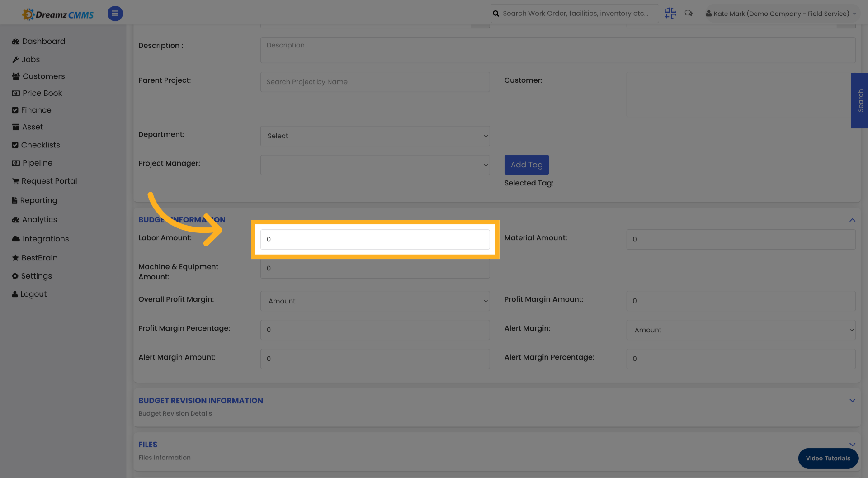Open the Search side panel tab
This screenshot has width=868, height=478.
click(x=860, y=100)
